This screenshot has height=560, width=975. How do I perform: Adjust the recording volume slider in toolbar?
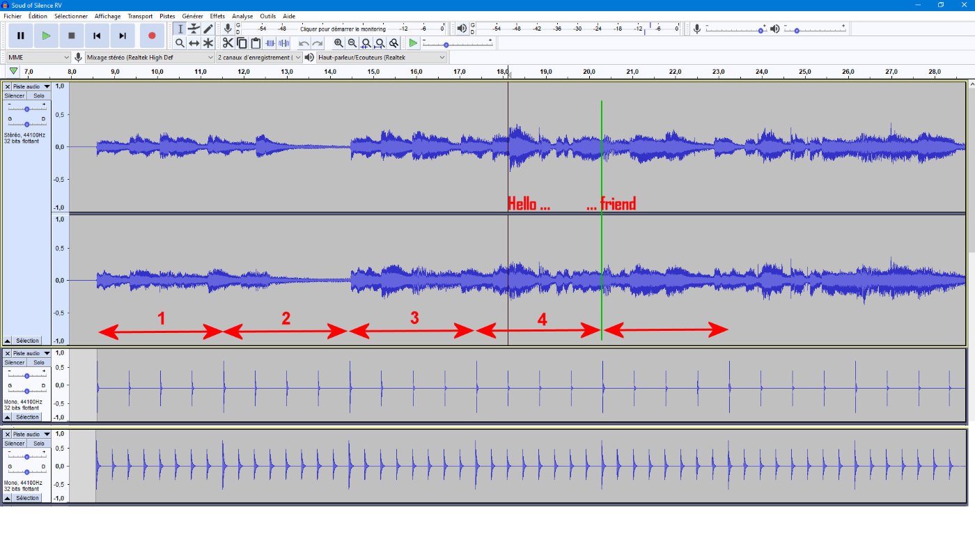click(735, 29)
